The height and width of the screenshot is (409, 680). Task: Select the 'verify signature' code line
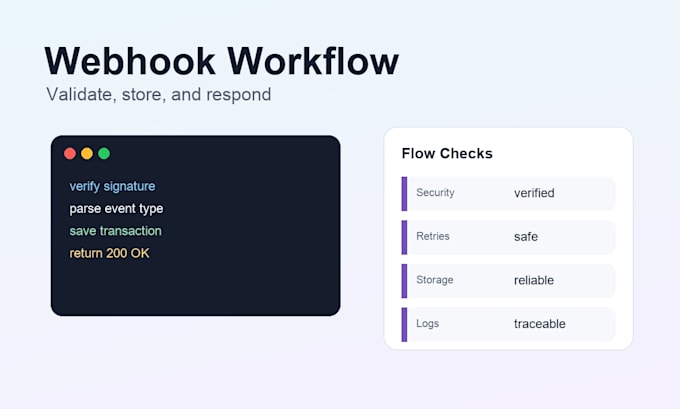pyautogui.click(x=112, y=187)
